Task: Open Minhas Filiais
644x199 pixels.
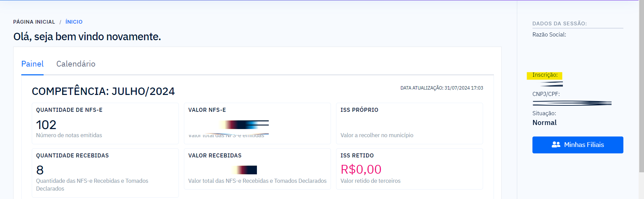Action: click(x=577, y=145)
